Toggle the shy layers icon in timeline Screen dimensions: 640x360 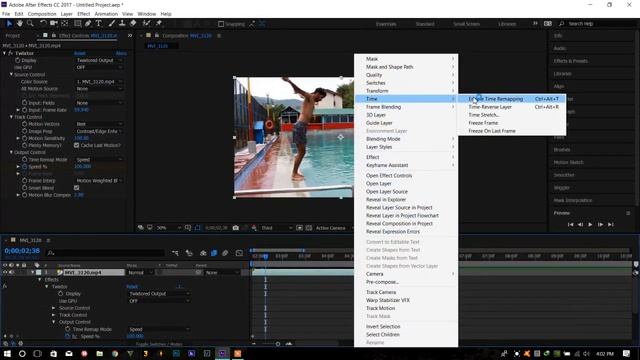(x=203, y=253)
